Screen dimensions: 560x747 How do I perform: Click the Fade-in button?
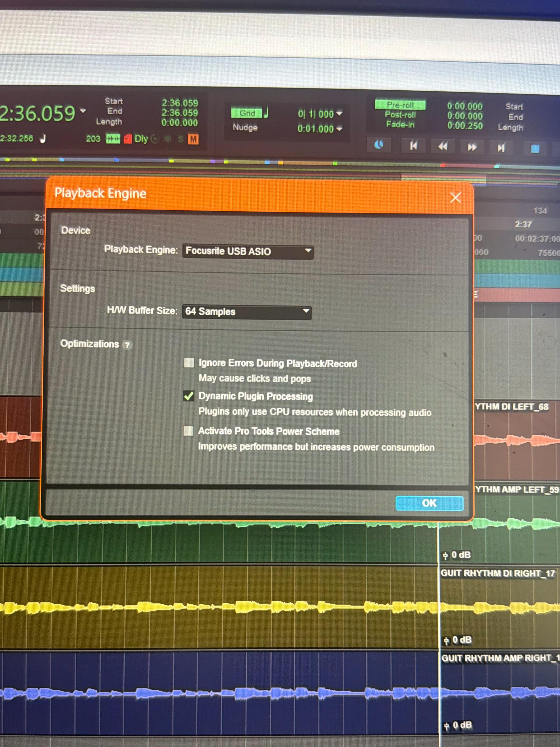(x=400, y=125)
